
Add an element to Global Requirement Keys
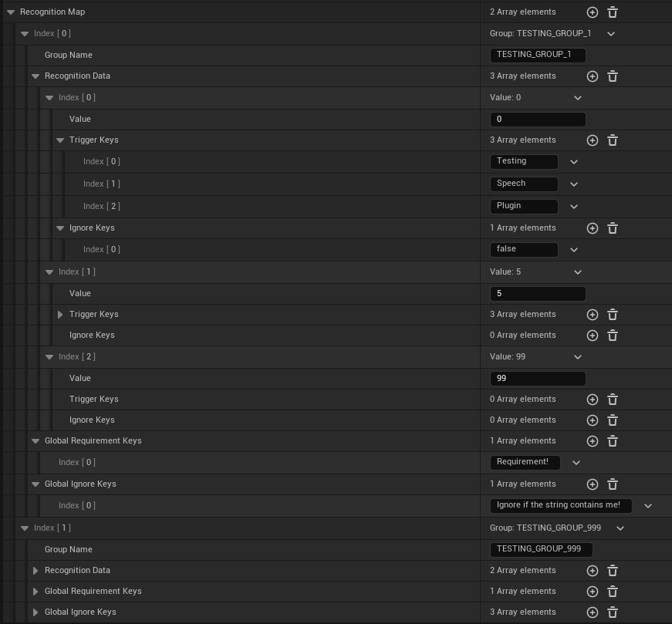click(592, 440)
